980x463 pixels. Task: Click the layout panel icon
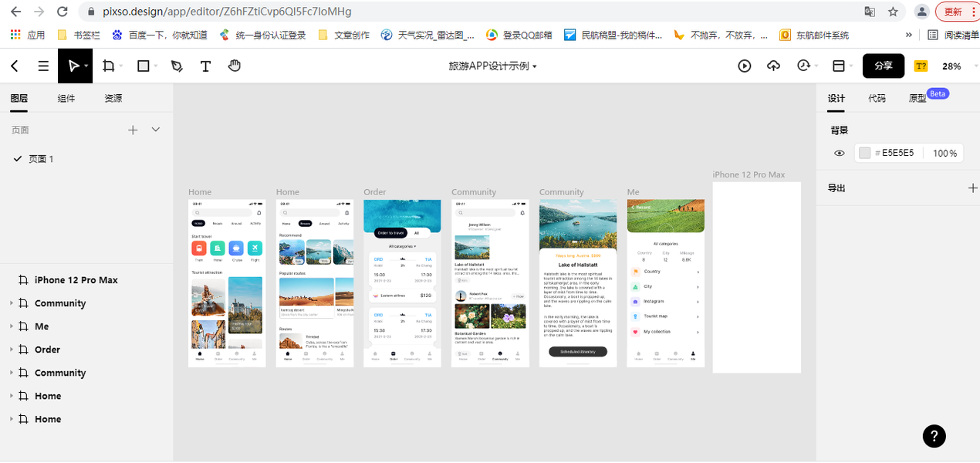point(839,66)
